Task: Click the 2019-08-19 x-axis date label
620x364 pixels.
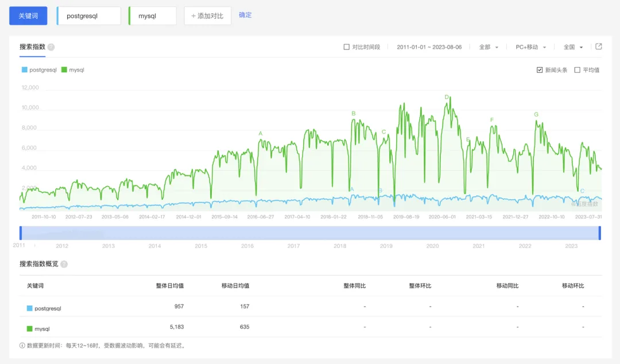Action: (x=406, y=217)
